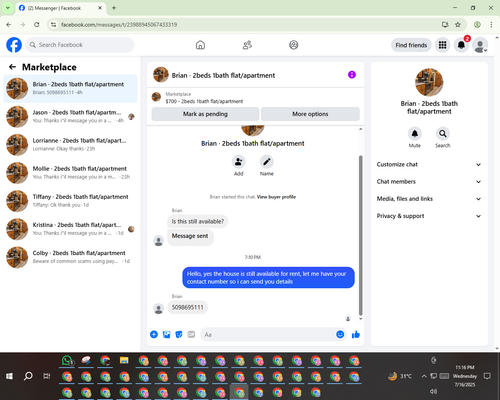Click chat header title Brian - 2beds 1bath
The width and height of the screenshot is (500, 400).
223,75
